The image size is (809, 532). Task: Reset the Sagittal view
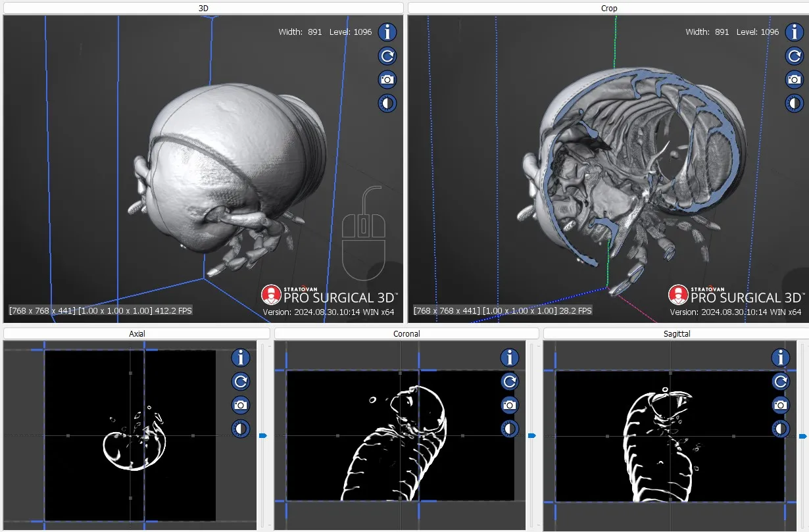click(780, 381)
